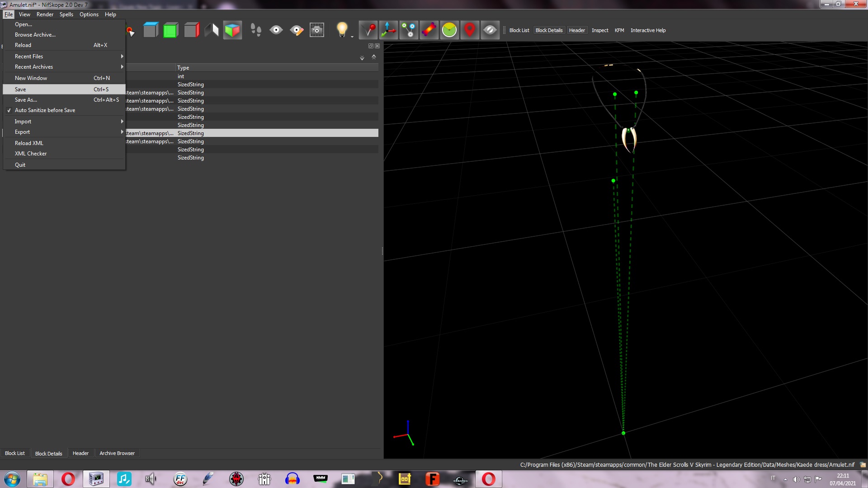Click the Type column header
This screenshot has width=868, height=488.
coord(277,68)
